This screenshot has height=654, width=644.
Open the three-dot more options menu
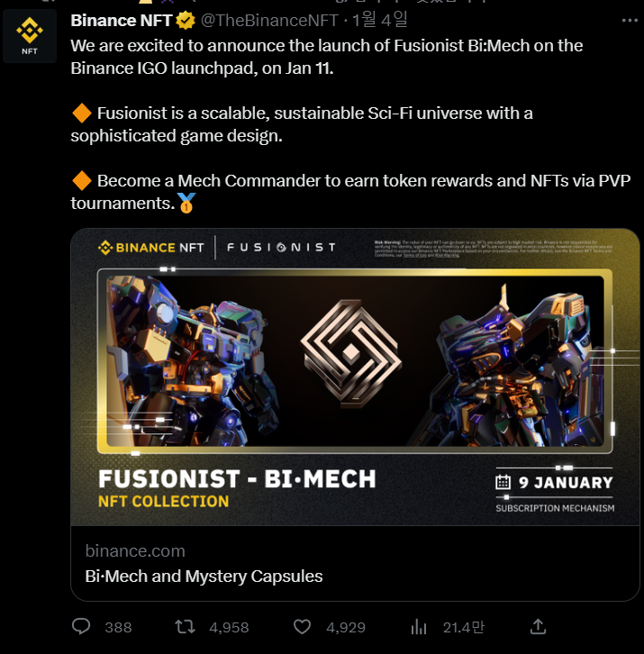click(x=630, y=21)
